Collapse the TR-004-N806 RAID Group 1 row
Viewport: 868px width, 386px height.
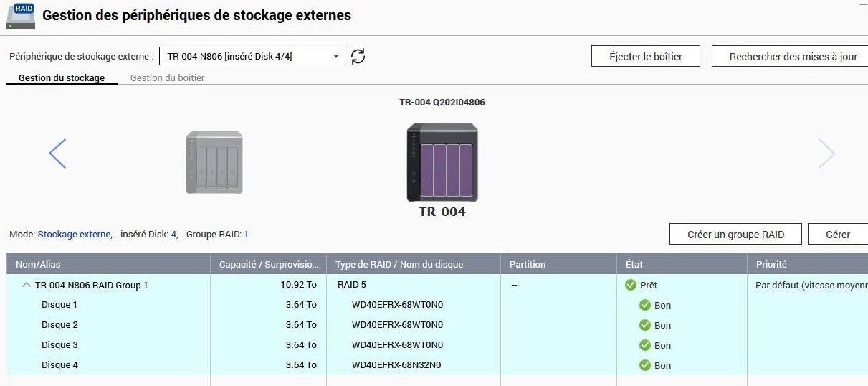click(27, 285)
